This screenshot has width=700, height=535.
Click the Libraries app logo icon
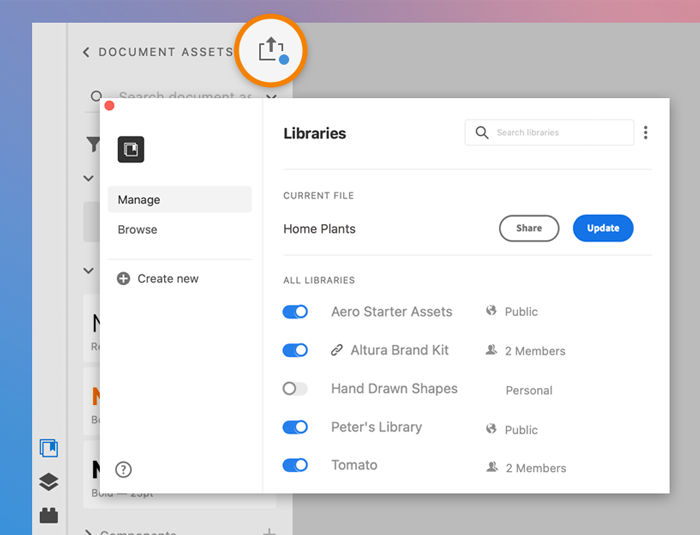(131, 149)
